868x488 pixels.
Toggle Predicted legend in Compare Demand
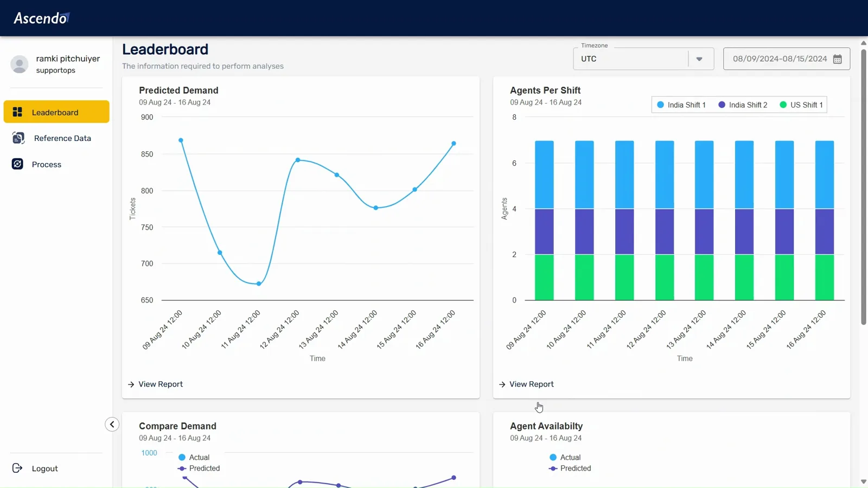(199, 468)
